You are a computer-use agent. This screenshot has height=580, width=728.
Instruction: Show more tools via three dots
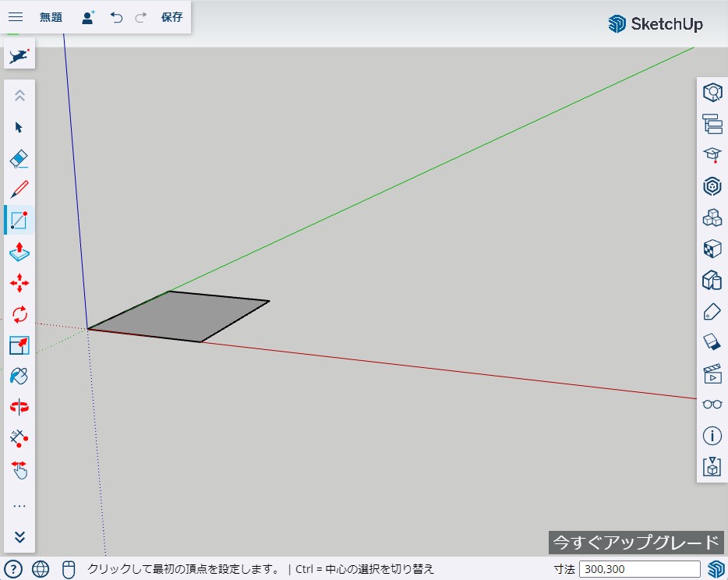coord(19,506)
